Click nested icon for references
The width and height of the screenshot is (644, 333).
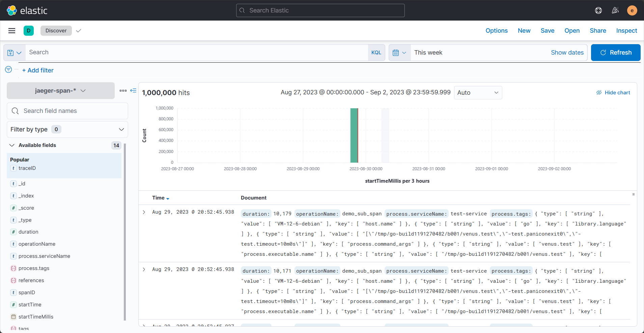point(13,280)
